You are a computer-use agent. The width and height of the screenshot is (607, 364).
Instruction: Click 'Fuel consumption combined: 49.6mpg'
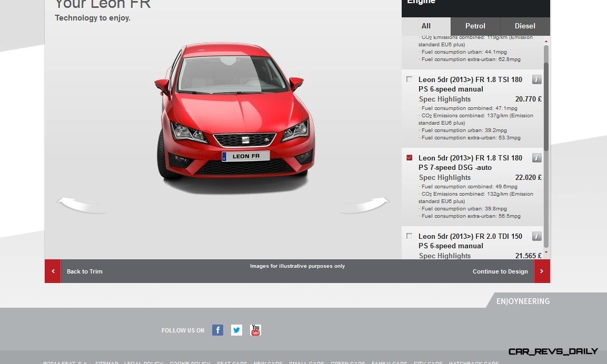[469, 186]
